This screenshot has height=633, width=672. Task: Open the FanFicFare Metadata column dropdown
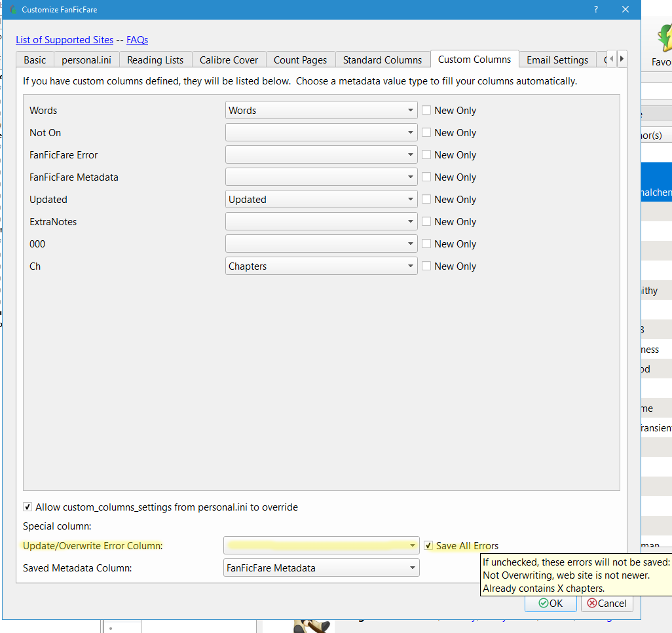coord(322,177)
